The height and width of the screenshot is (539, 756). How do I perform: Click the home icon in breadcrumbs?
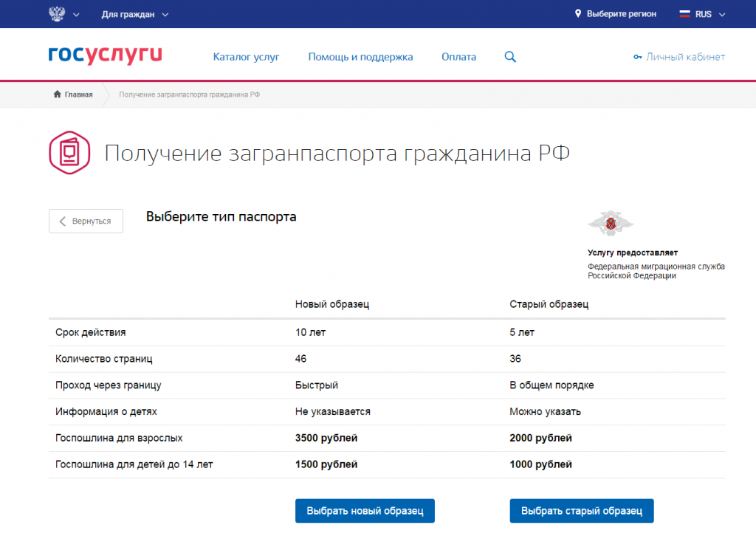coord(57,95)
